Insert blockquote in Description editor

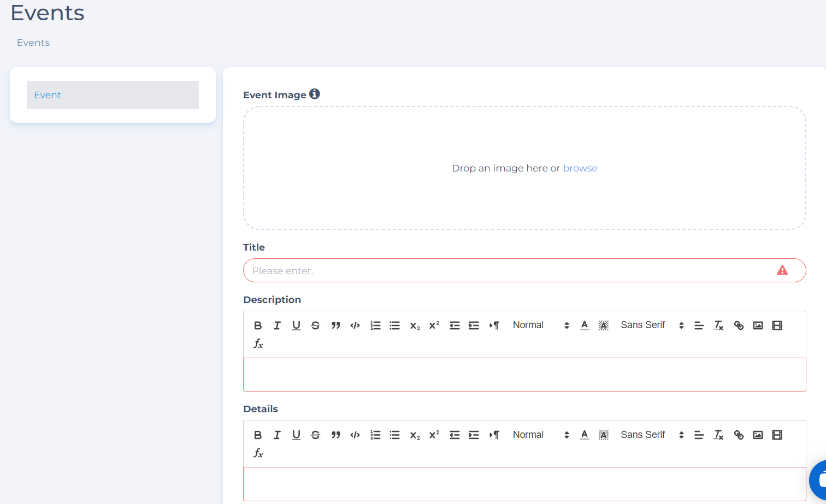[x=335, y=325]
